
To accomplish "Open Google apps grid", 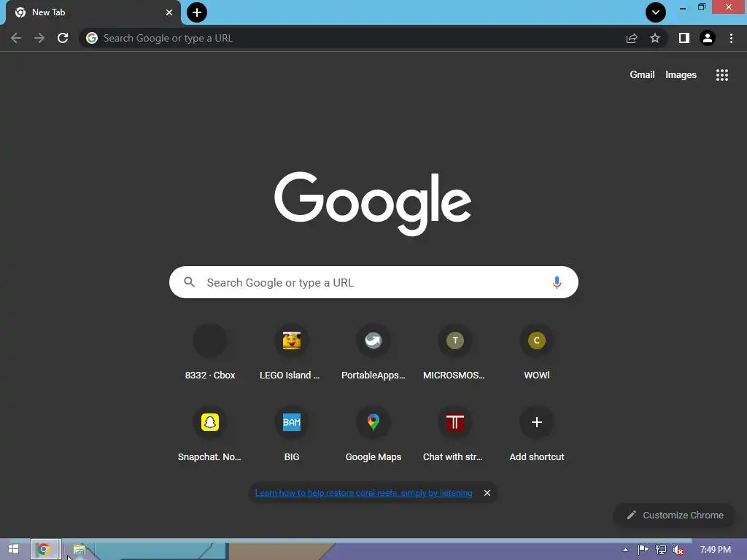I will point(722,75).
